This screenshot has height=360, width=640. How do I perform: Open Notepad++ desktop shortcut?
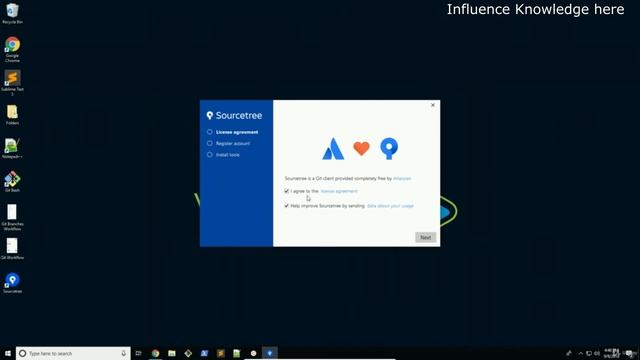(12, 149)
